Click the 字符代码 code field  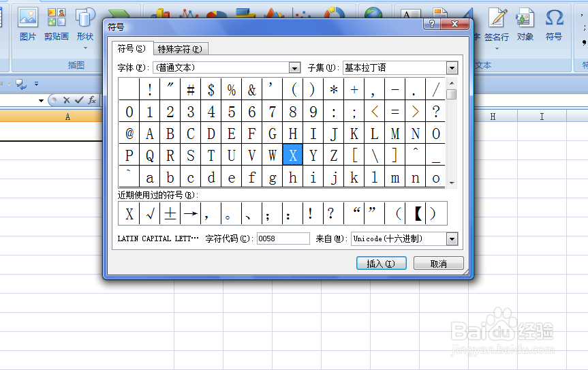point(283,238)
